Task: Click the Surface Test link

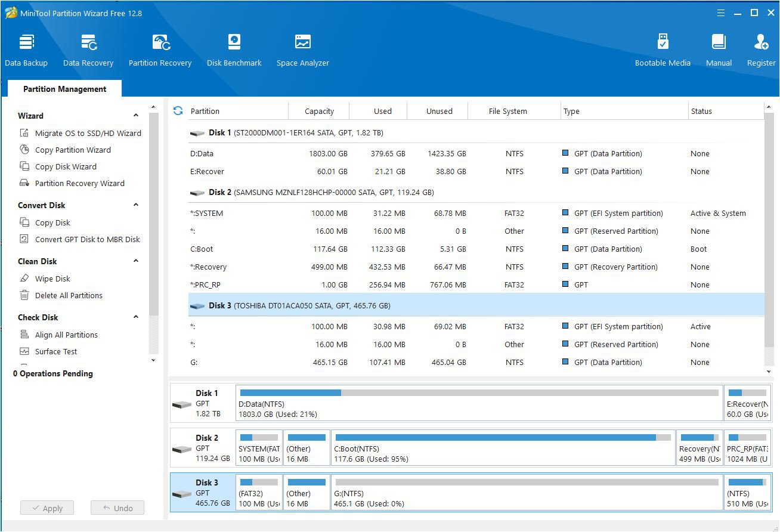Action: coord(56,351)
